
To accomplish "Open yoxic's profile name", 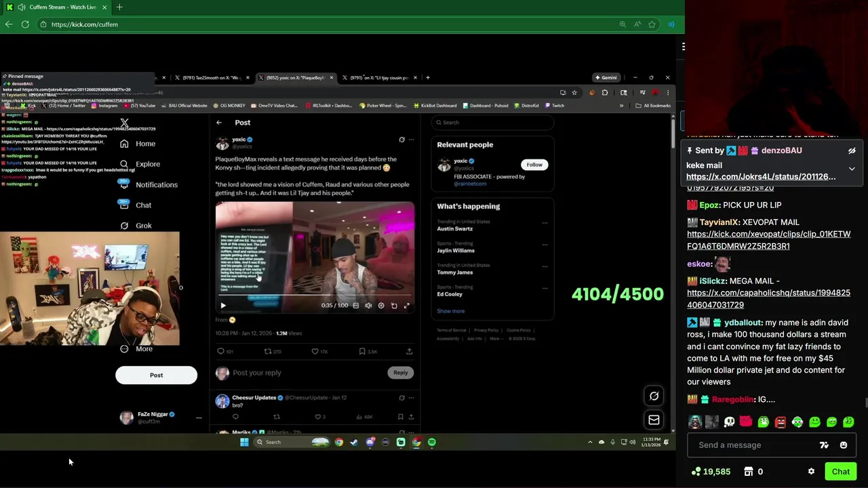I will coord(239,140).
